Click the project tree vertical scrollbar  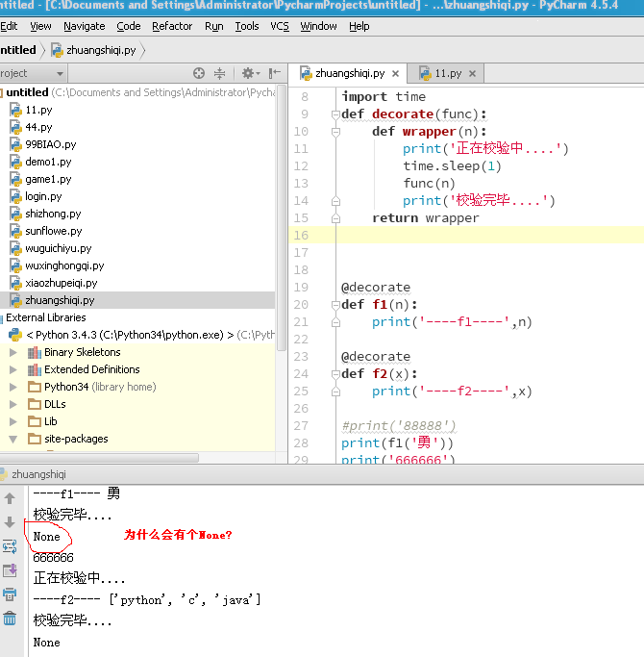point(282,218)
